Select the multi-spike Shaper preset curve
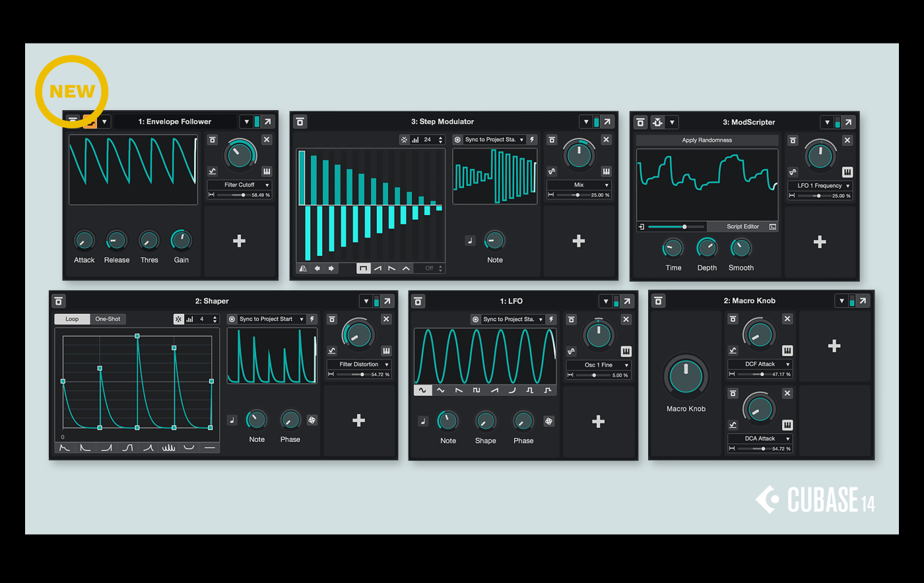Image resolution: width=924 pixels, height=583 pixels. (x=168, y=448)
